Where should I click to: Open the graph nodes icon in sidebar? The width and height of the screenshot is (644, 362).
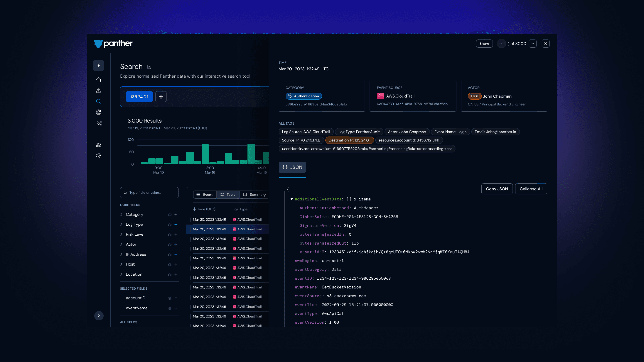point(98,123)
